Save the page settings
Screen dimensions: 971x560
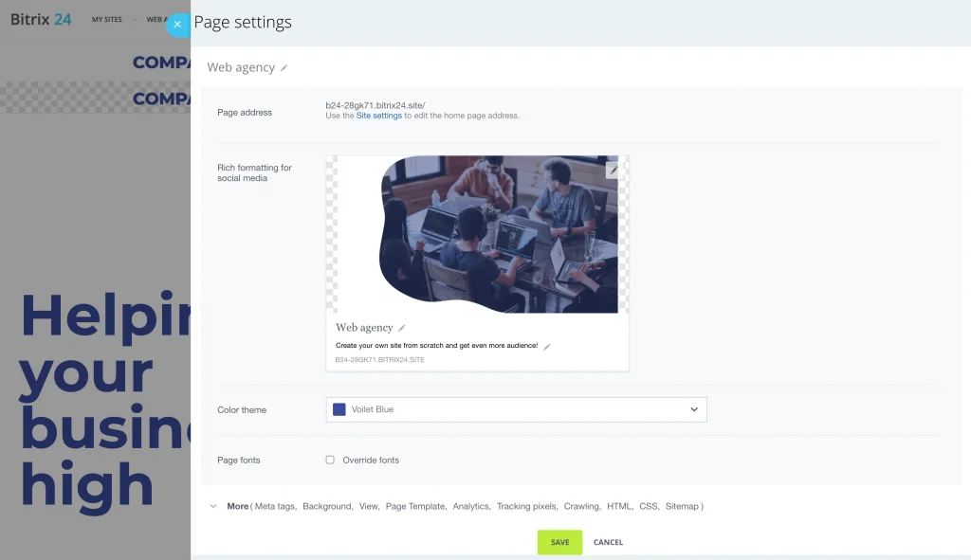click(x=559, y=542)
